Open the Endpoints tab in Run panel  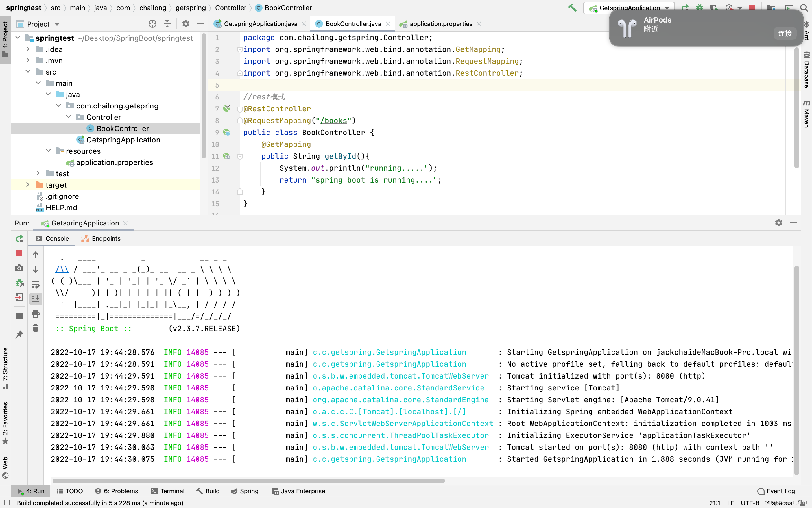(101, 238)
